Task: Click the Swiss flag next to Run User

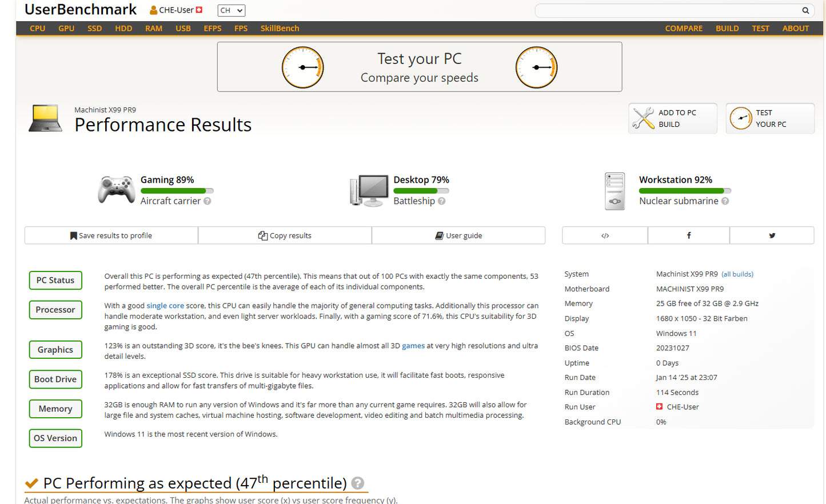Action: pos(659,407)
